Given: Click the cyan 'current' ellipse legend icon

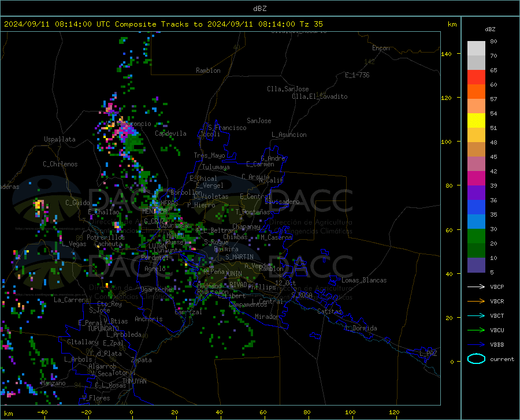Looking at the screenshot, I should 476,359.
